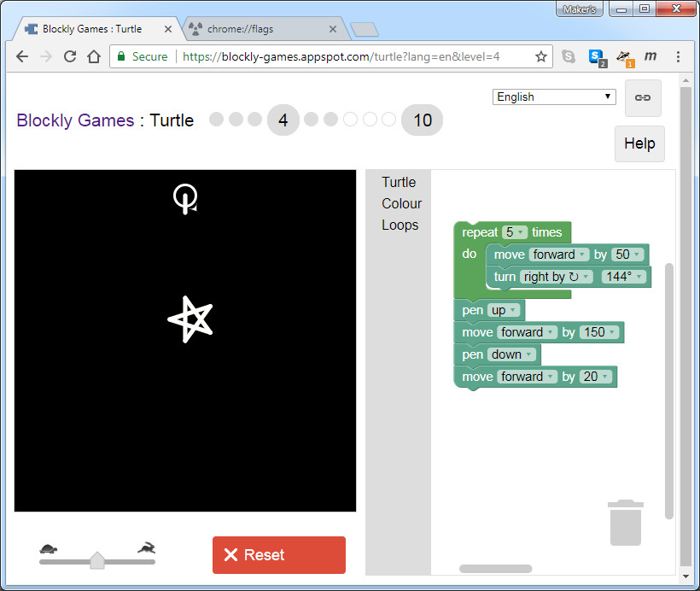Viewport: 700px width, 591px height.
Task: Open forward dropdown in 'by 20' block
Action: pyautogui.click(x=527, y=377)
